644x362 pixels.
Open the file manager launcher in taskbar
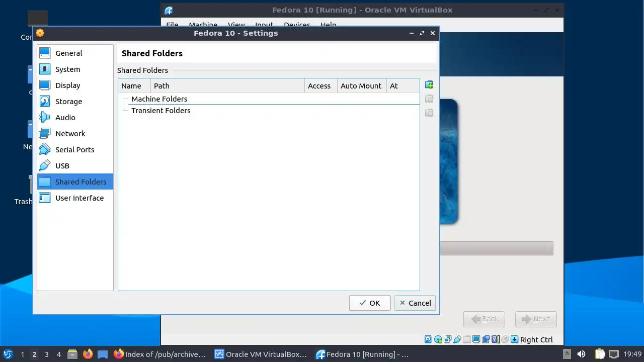[72, 354]
